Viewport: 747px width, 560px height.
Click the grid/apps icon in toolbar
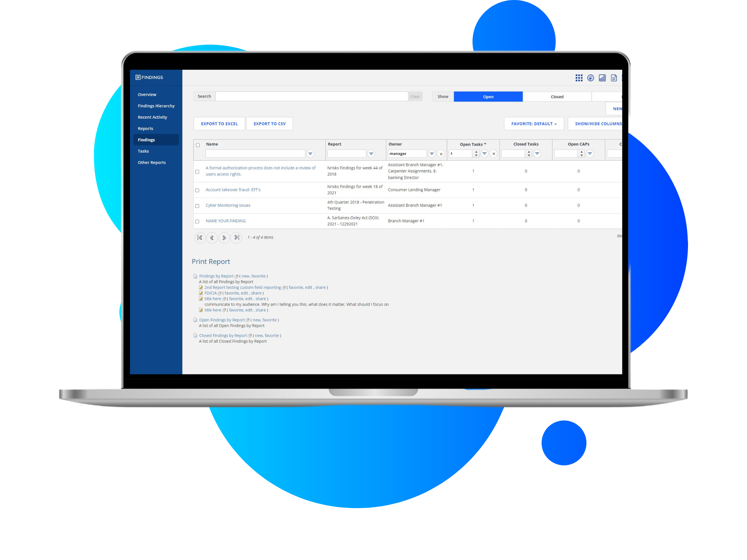(x=579, y=78)
